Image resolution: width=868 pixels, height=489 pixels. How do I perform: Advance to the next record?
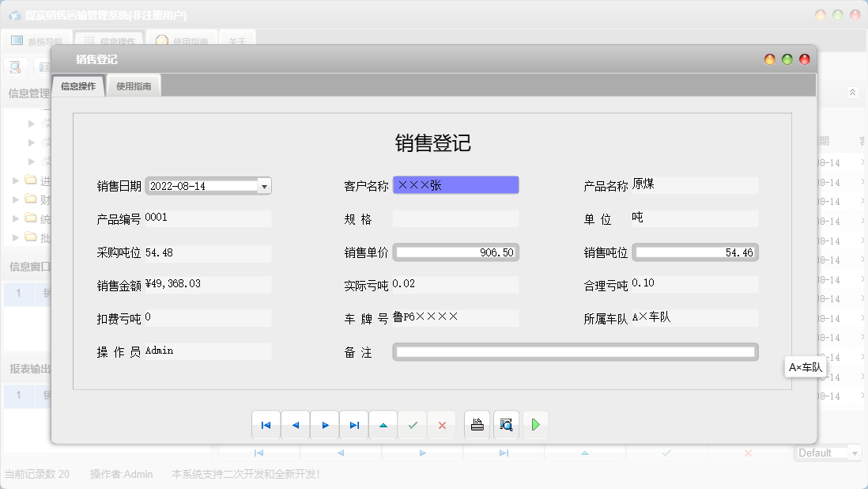point(325,425)
